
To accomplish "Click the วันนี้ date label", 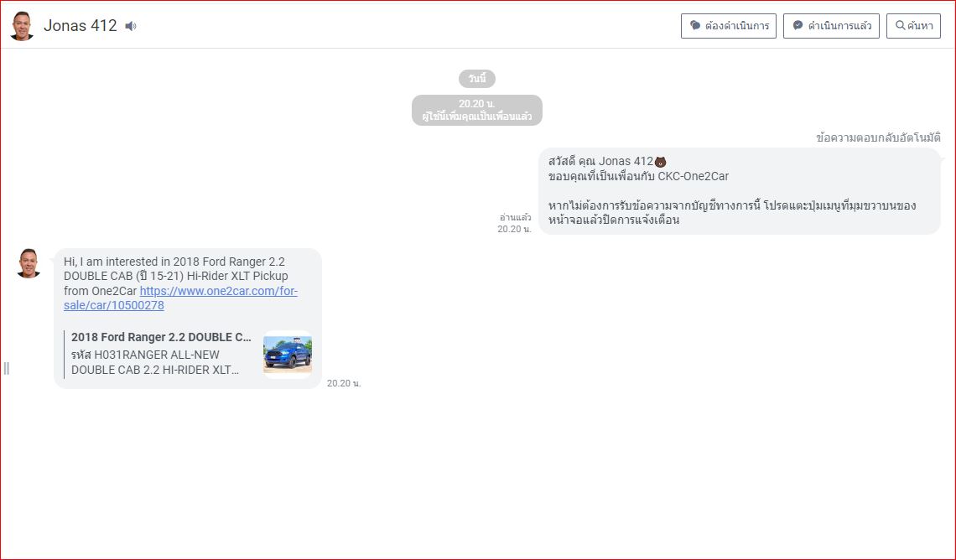I will tap(477, 79).
